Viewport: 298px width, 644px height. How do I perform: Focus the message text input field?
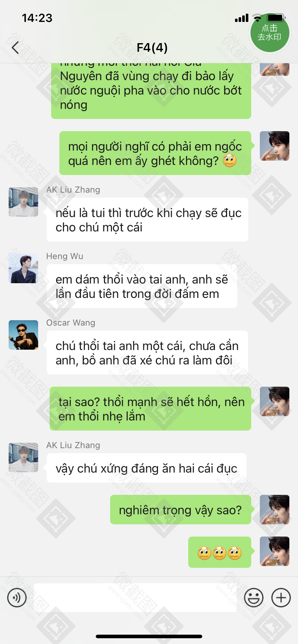coord(135,598)
